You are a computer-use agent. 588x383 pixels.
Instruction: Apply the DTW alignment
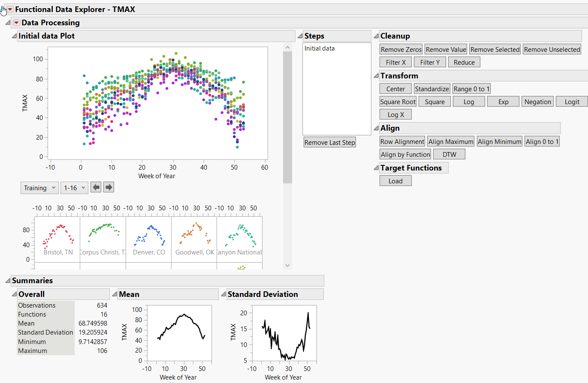click(x=449, y=154)
